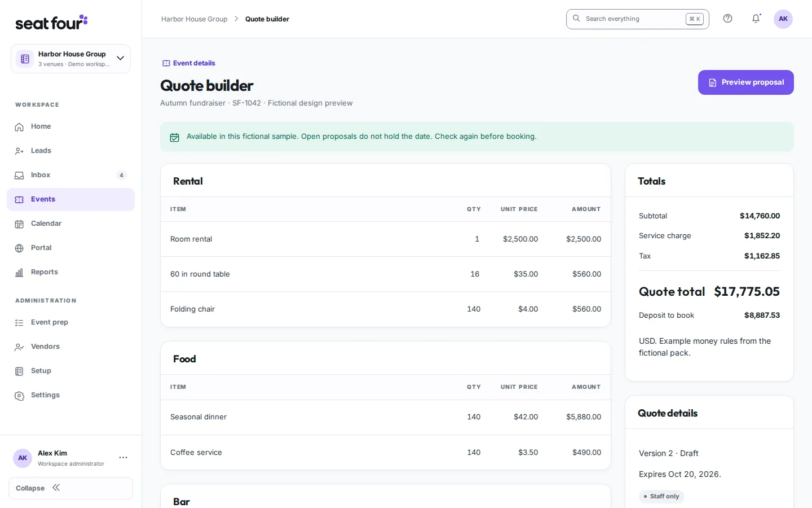
Task: Click the Reports bar chart icon
Action: 19,273
